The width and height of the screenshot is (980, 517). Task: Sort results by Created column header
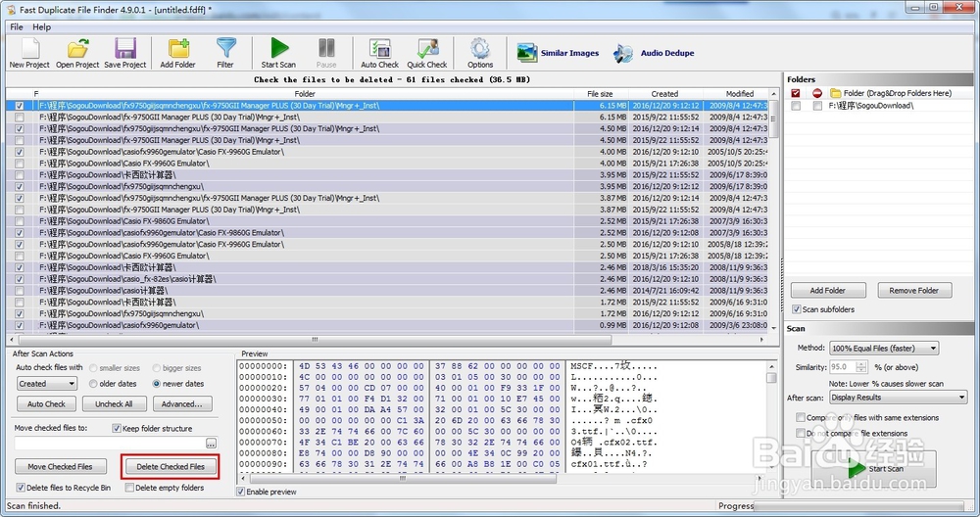point(664,94)
